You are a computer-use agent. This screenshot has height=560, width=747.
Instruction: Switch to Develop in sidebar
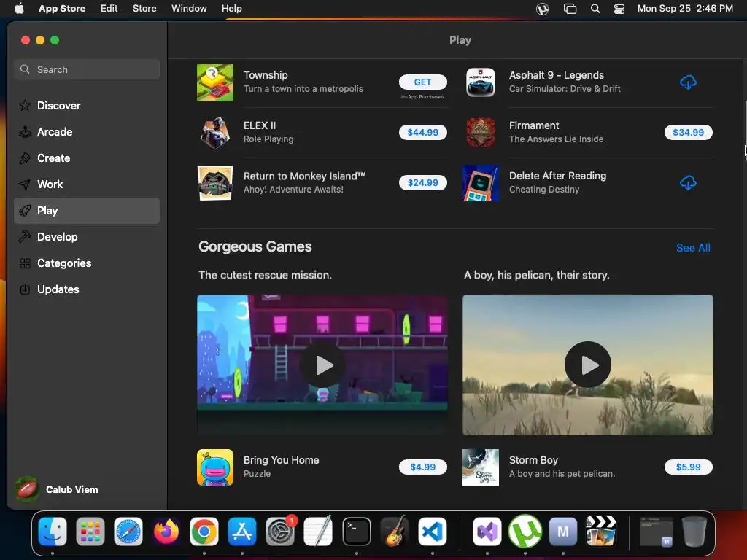pyautogui.click(x=87, y=237)
